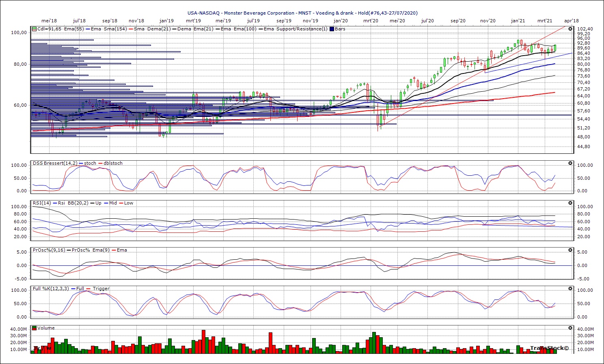
Task: Click the RSI(14) indicator label
Action: tap(42, 203)
